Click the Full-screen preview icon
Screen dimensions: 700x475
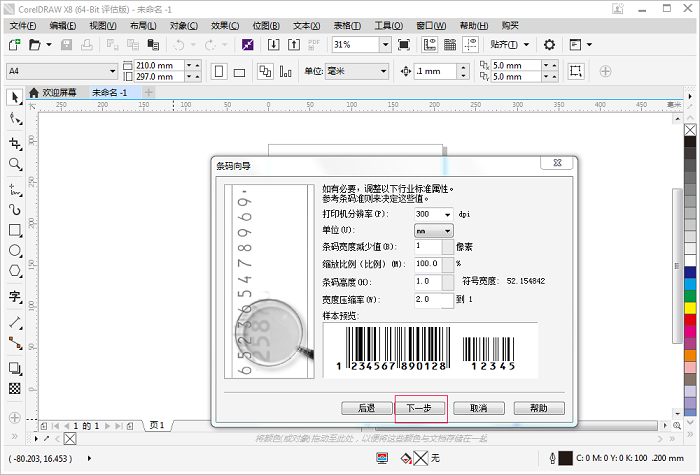click(x=404, y=45)
